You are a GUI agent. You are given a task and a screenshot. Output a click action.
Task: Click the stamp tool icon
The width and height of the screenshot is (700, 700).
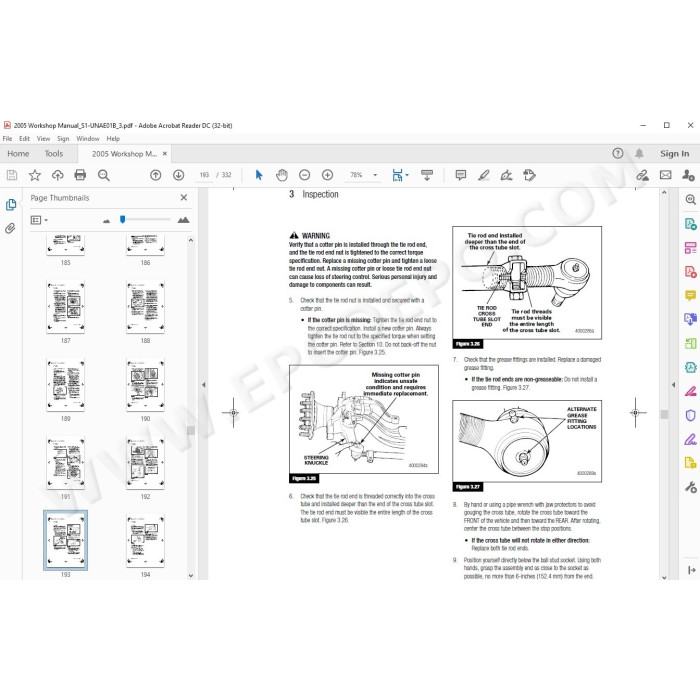tap(529, 175)
